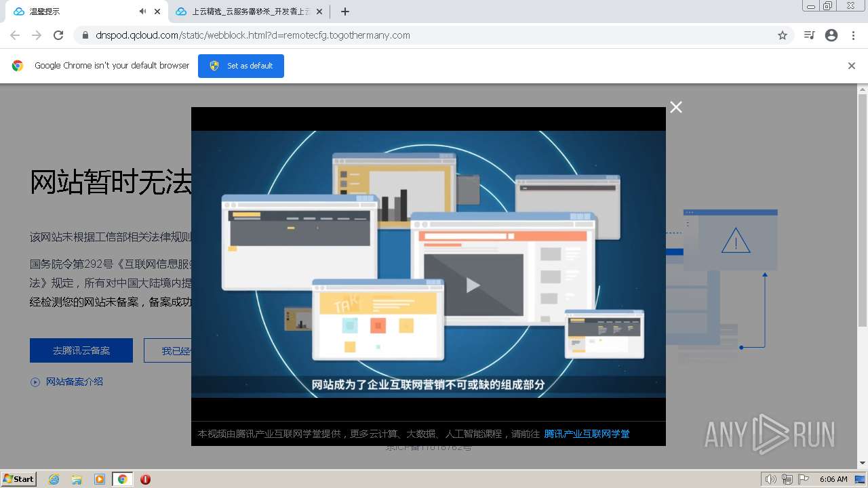868x488 pixels.
Task: Click the Set as default button
Action: click(x=241, y=66)
